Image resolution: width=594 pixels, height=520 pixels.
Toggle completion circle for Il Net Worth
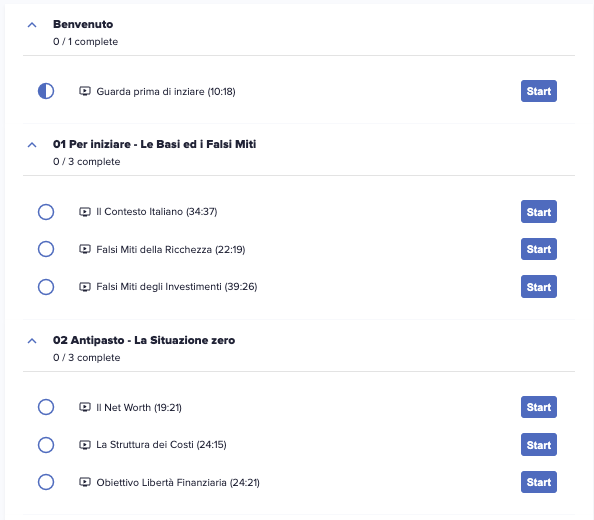(x=46, y=407)
